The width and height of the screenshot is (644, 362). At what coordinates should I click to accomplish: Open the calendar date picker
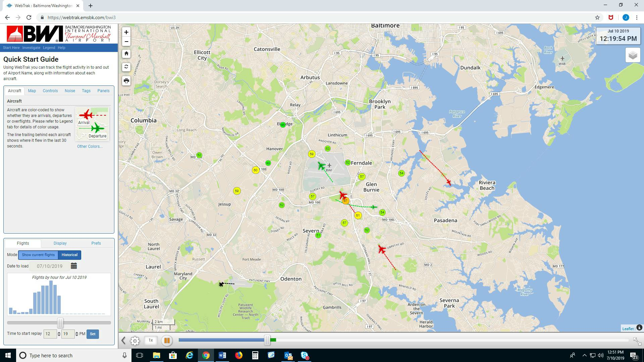pos(74,265)
